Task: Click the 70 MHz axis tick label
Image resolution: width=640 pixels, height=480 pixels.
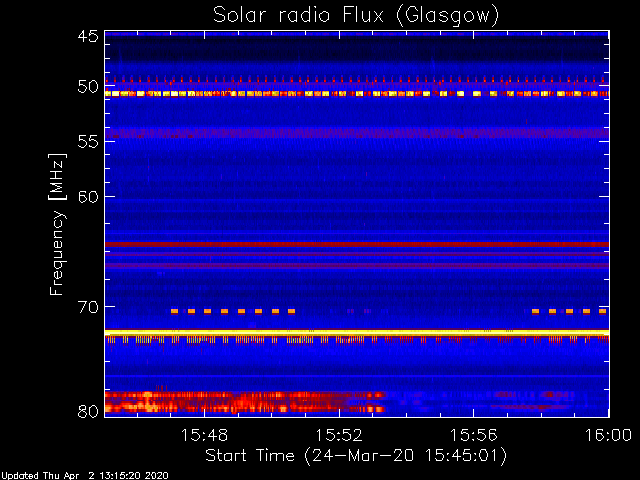Action: tap(88, 307)
